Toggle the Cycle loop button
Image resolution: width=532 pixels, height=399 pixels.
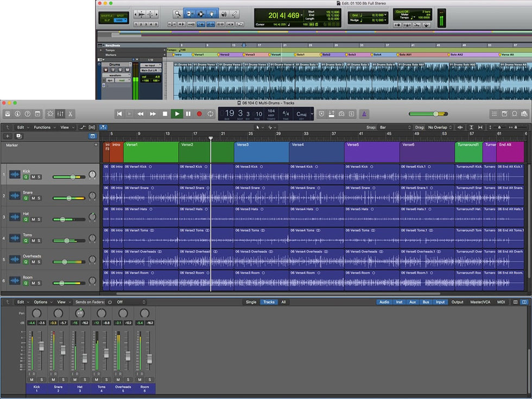click(x=211, y=114)
